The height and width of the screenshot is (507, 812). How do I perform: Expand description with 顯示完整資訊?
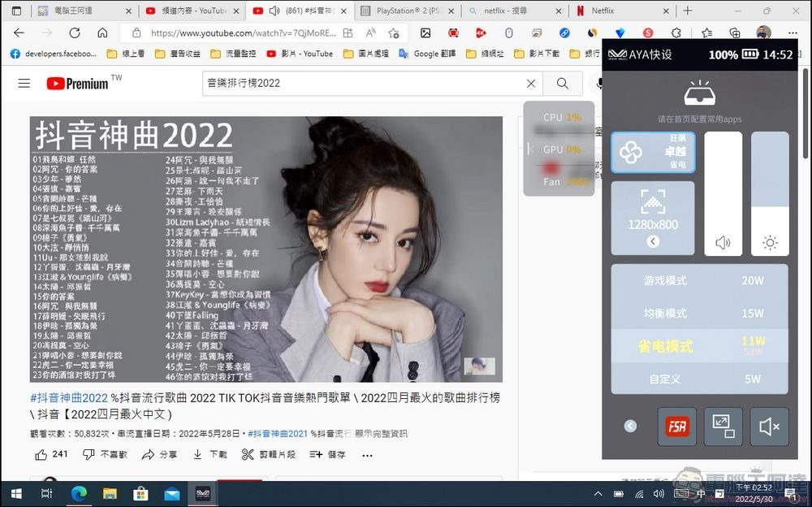pos(381,433)
